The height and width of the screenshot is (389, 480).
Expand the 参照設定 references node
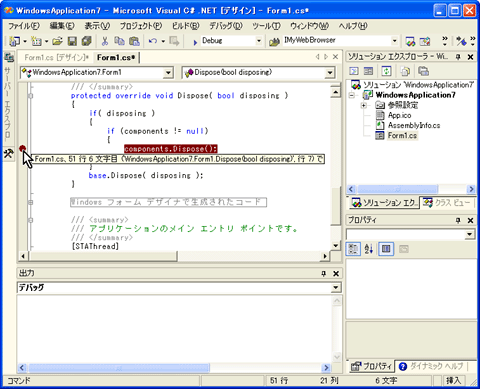(x=364, y=106)
